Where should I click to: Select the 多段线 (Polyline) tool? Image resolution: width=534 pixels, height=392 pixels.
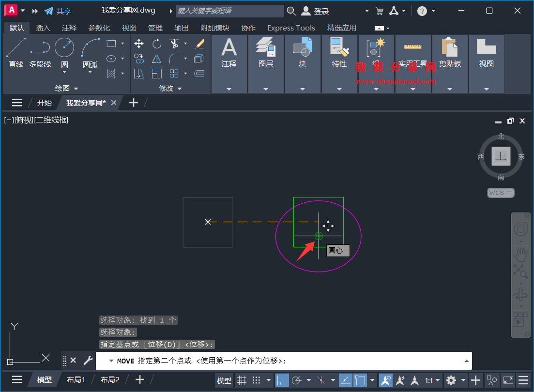(x=40, y=53)
